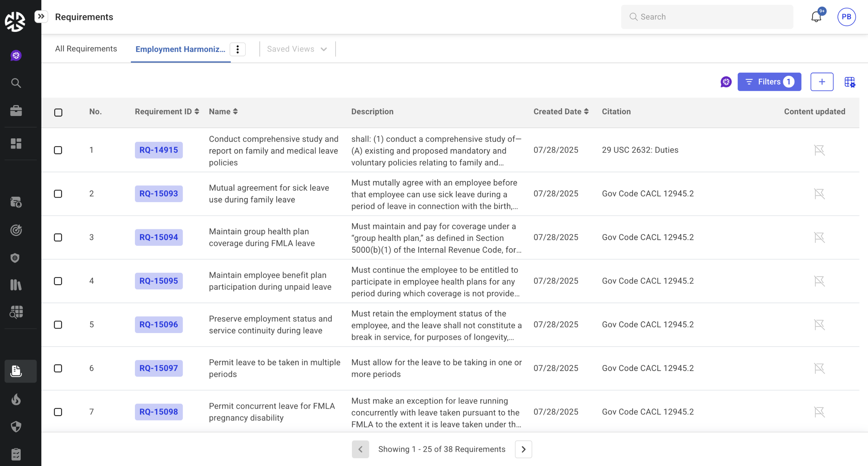Switch to the All Requirements tab
868x466 pixels.
[x=86, y=49]
